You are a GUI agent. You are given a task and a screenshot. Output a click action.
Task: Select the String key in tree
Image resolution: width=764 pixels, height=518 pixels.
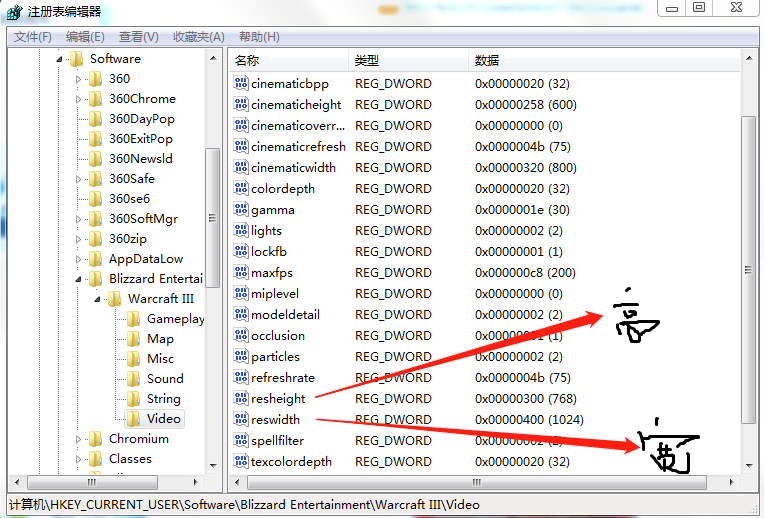pos(164,399)
